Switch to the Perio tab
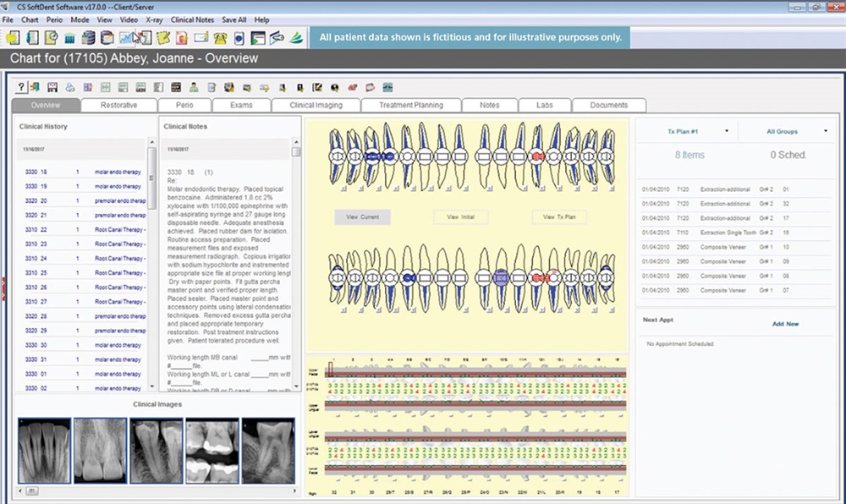 184,105
